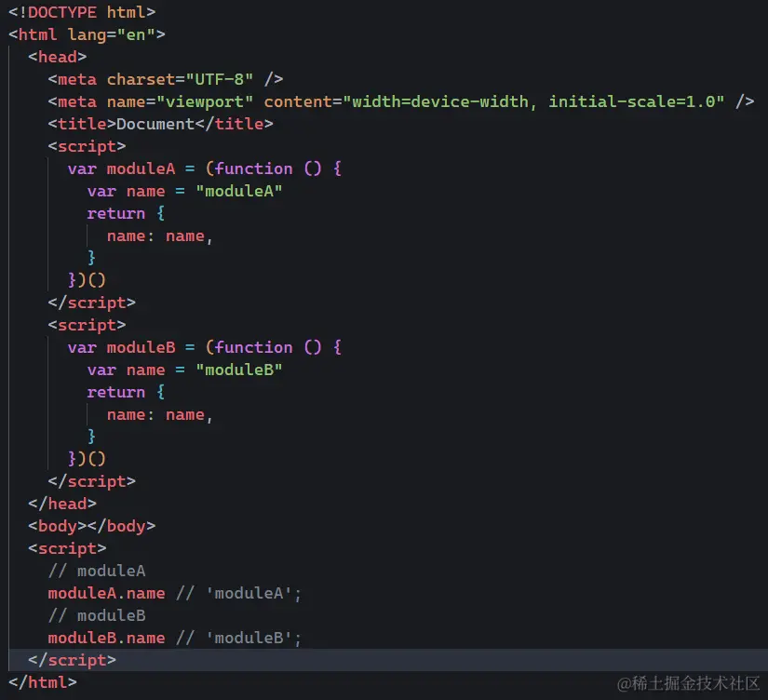Click the opening <head> tag
Image resolution: width=768 pixels, height=700 pixels.
click(x=58, y=57)
